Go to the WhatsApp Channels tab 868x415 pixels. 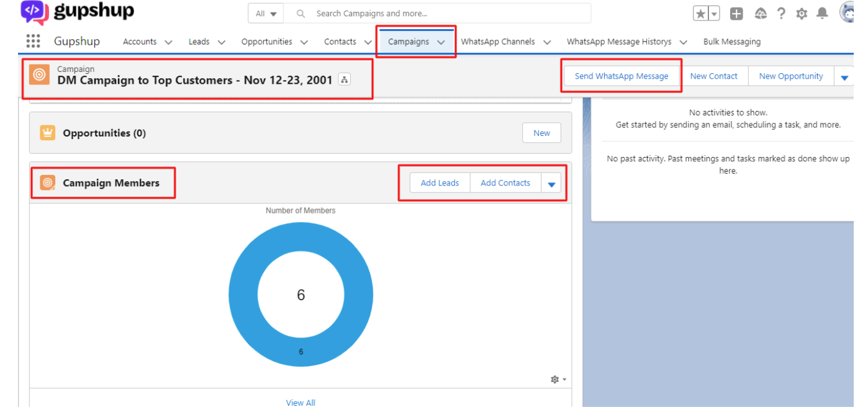point(498,42)
